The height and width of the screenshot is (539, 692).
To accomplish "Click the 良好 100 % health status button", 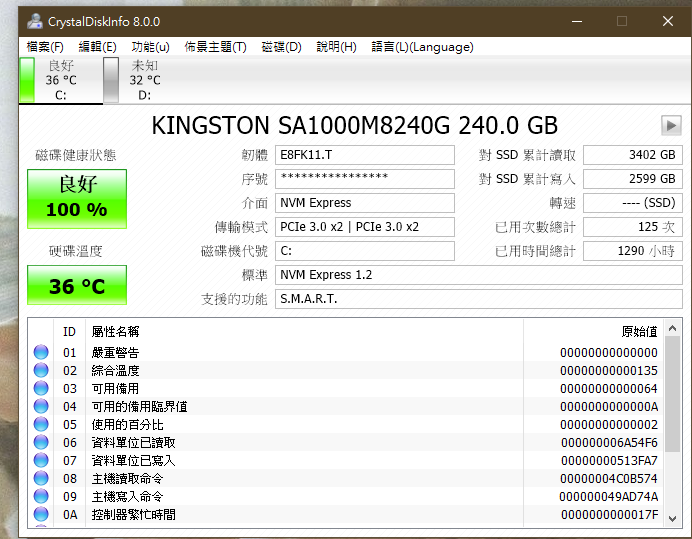I will pyautogui.click(x=77, y=199).
